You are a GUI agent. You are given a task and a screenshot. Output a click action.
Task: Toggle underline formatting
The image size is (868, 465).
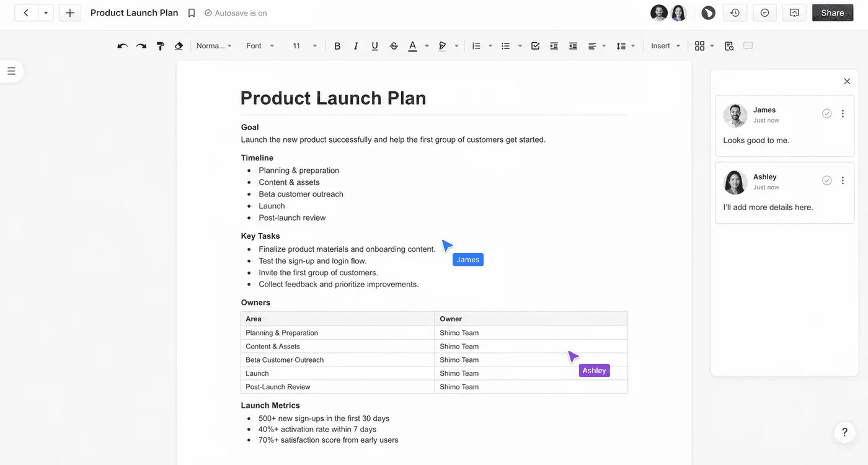click(374, 46)
